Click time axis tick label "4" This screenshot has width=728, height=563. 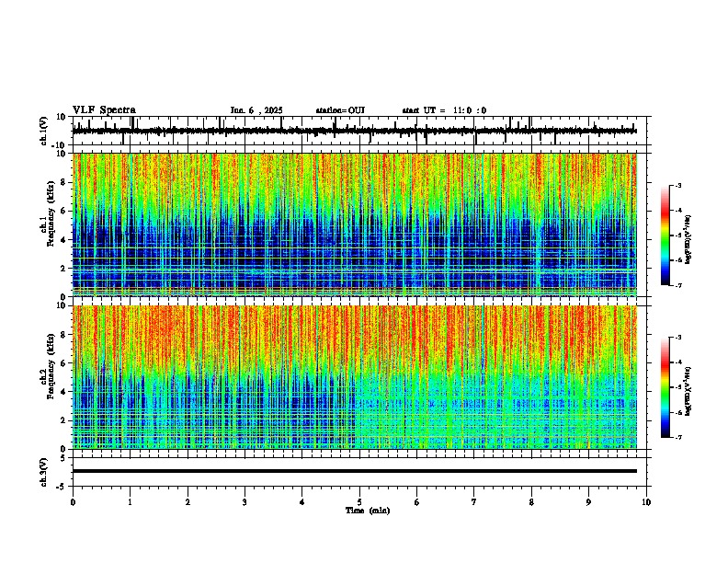tap(302, 502)
